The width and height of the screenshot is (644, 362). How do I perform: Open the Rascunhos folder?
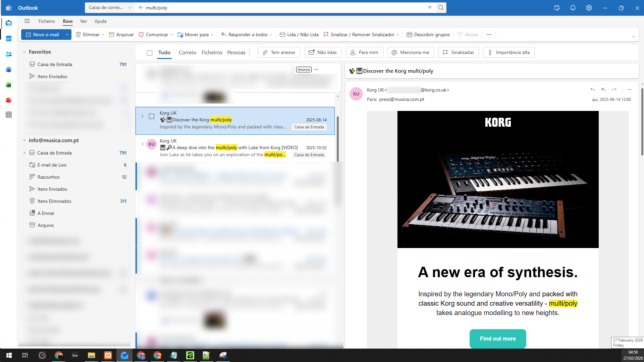[49, 177]
